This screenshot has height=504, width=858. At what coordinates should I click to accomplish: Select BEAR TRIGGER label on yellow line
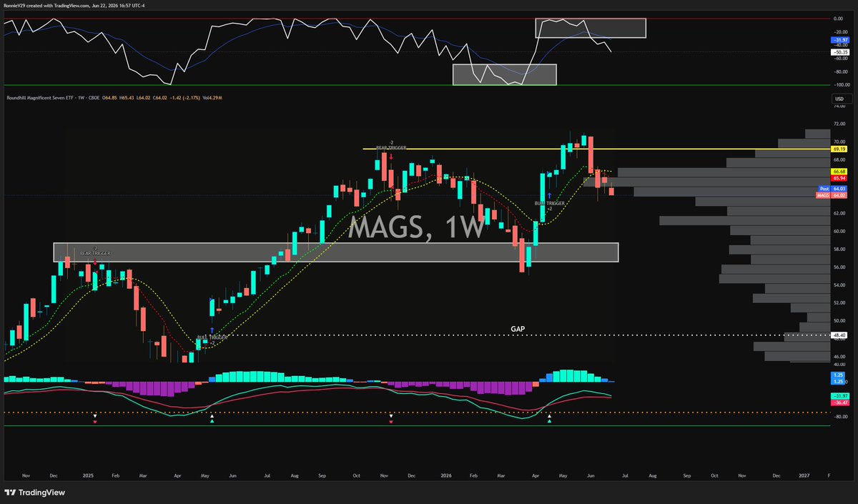[x=390, y=147]
